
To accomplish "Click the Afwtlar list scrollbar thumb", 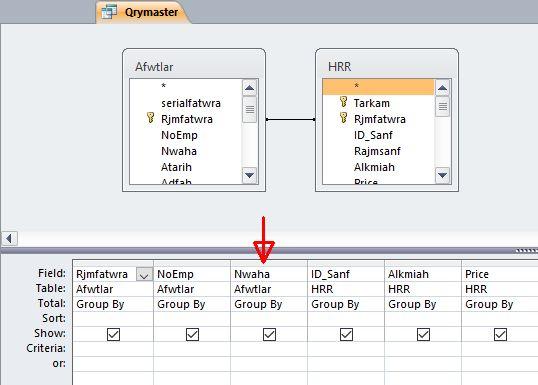I will pos(249,109).
